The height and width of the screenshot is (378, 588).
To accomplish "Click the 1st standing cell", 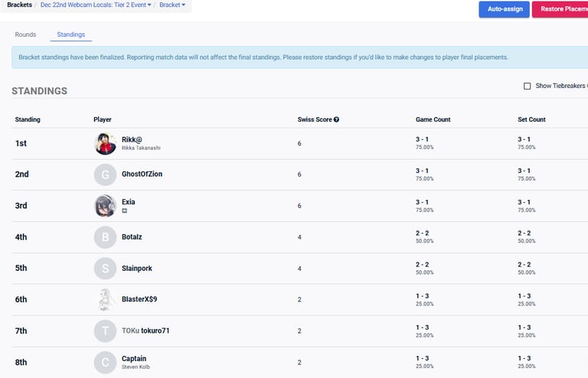I will coord(21,144).
